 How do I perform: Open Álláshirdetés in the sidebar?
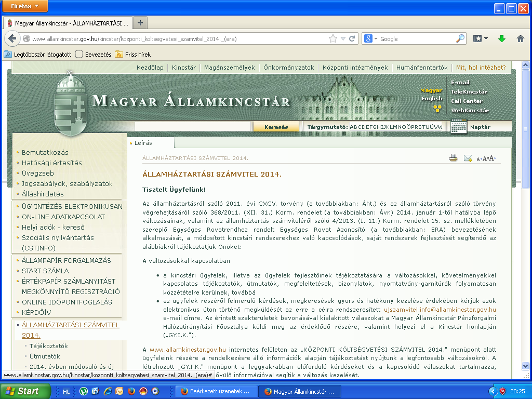(x=43, y=194)
